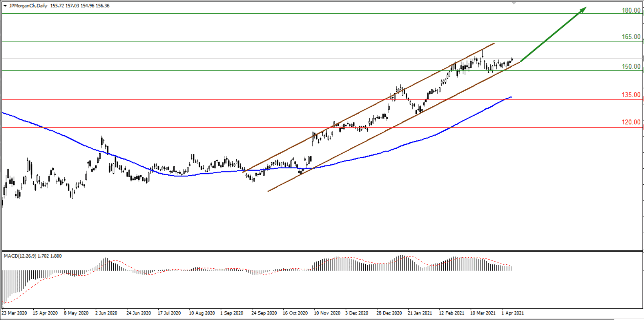Click the red 120.00 price label
644x320 pixels.
pyautogui.click(x=631, y=122)
